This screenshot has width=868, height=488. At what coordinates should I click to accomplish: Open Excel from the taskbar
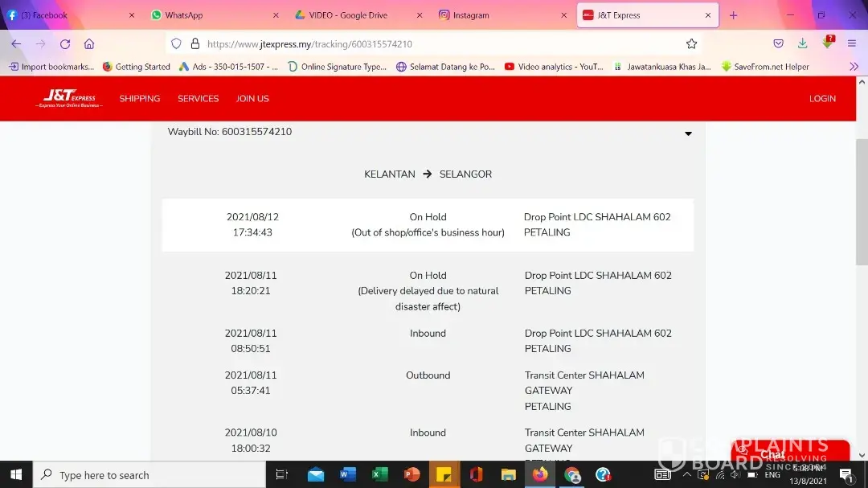coord(380,474)
